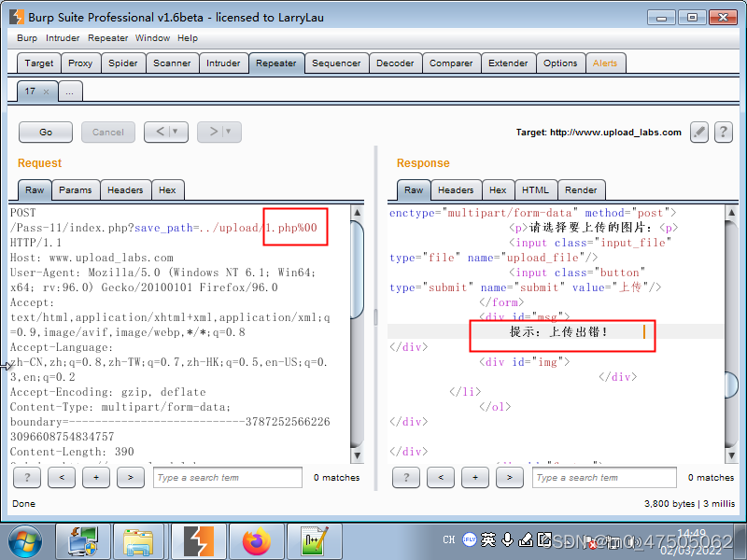
Task: Open the network computer taskbar icon
Action: (x=83, y=541)
